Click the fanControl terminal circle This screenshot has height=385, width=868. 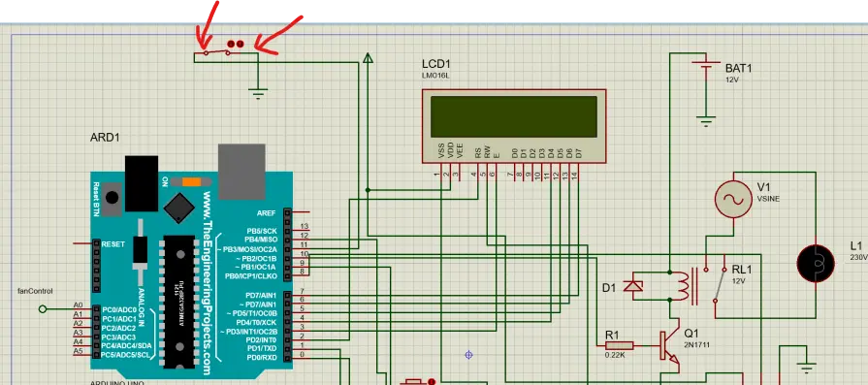(x=43, y=309)
